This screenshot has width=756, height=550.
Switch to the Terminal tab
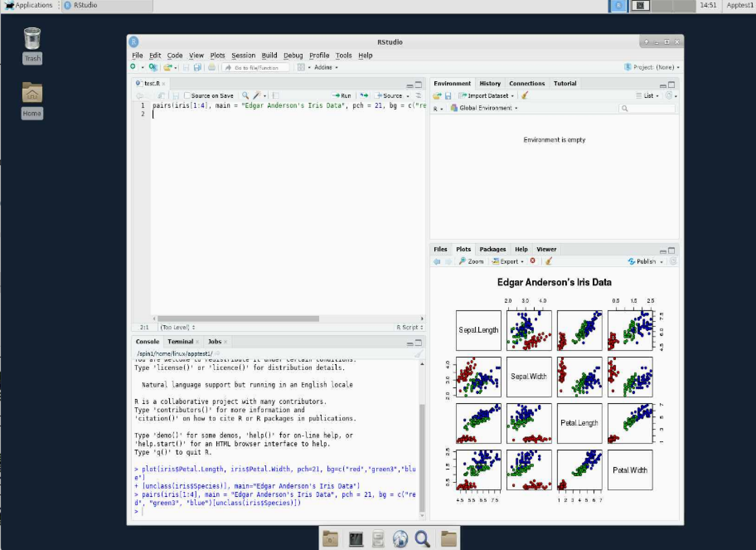[181, 341]
